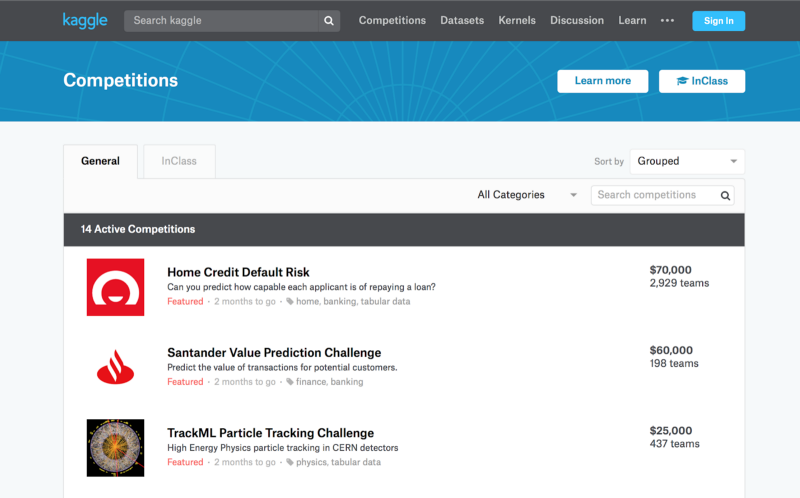Open the Santander flame logo thumbnail
The width and height of the screenshot is (800, 498).
tap(115, 367)
